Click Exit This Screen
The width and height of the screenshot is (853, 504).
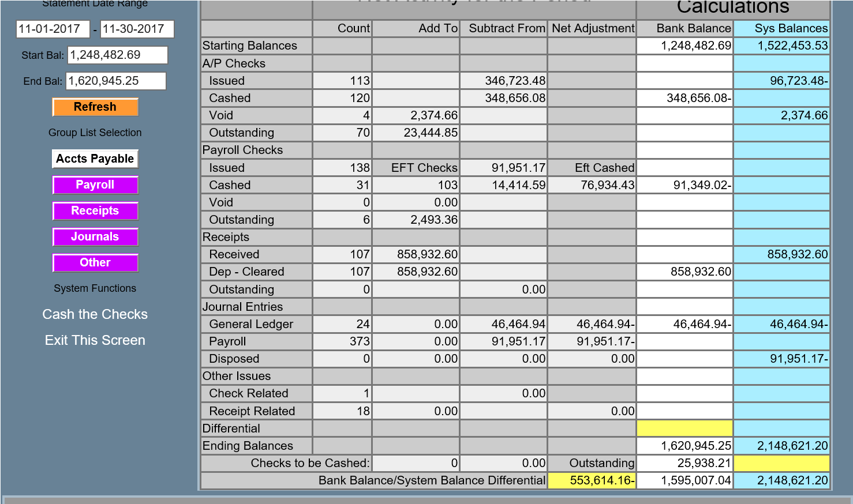click(x=95, y=340)
